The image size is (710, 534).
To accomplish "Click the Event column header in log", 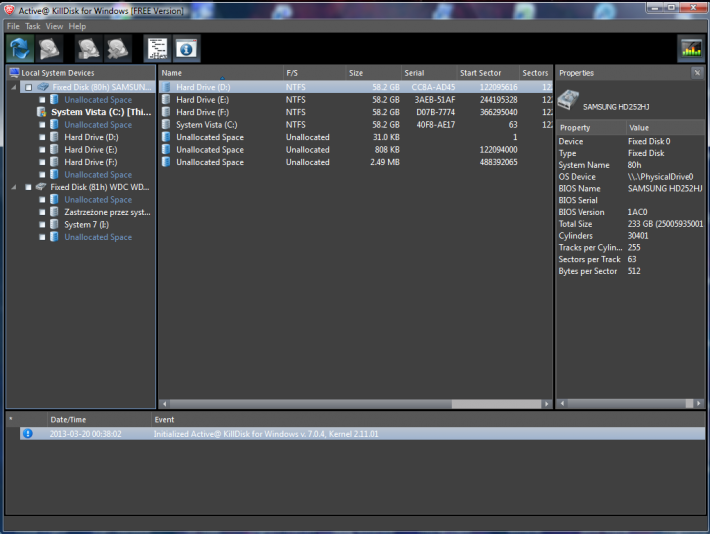I will 428,419.
